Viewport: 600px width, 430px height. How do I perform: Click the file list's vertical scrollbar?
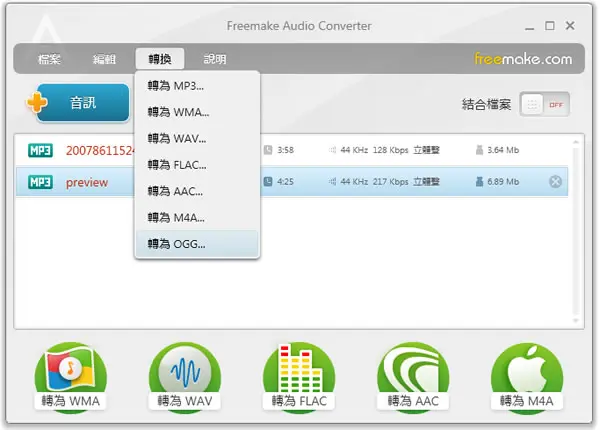pyautogui.click(x=576, y=231)
